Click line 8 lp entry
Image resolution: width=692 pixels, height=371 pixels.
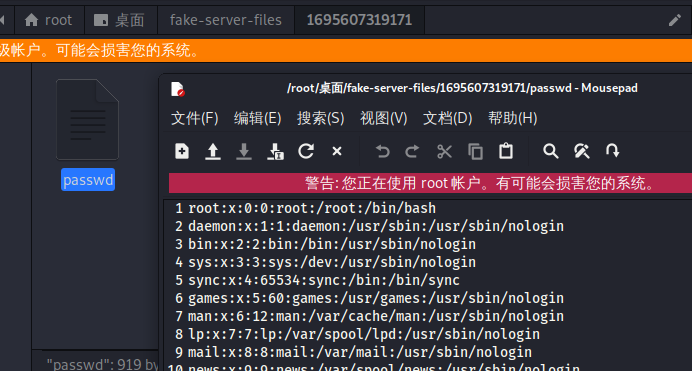click(364, 334)
